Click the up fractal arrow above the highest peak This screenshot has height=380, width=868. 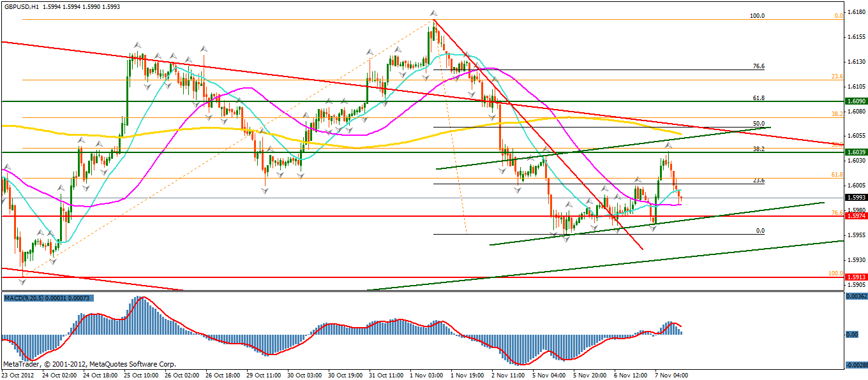[433, 13]
